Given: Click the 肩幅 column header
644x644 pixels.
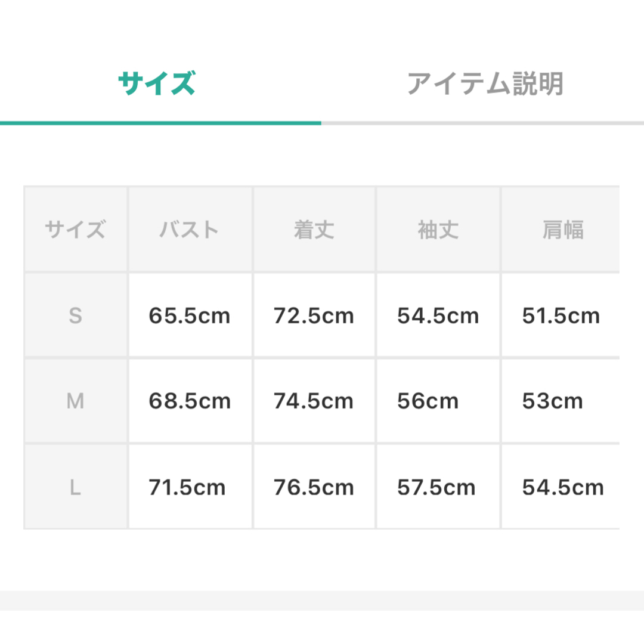Looking at the screenshot, I should pos(562,230).
